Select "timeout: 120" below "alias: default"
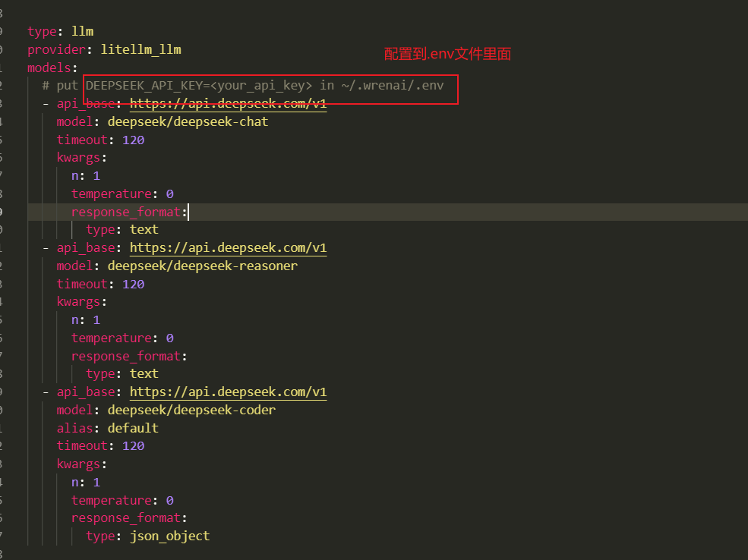The image size is (748, 560). (100, 445)
